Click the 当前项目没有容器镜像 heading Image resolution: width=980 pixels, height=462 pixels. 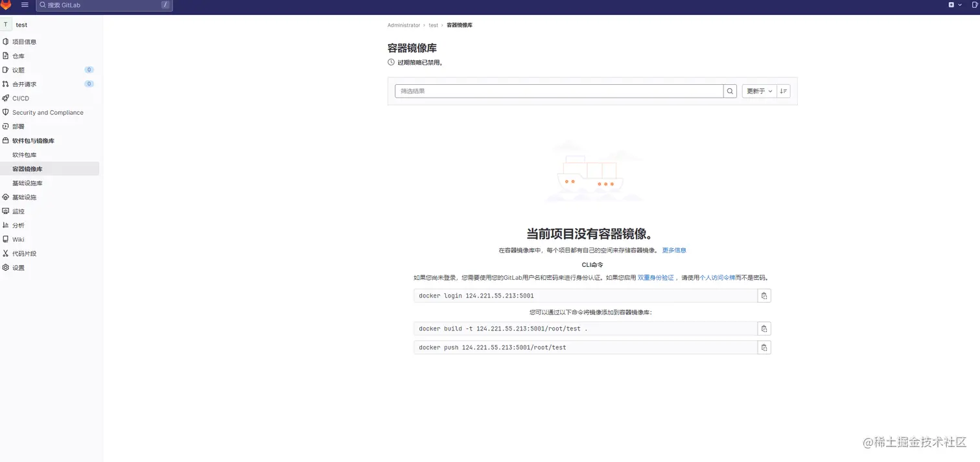pyautogui.click(x=592, y=234)
